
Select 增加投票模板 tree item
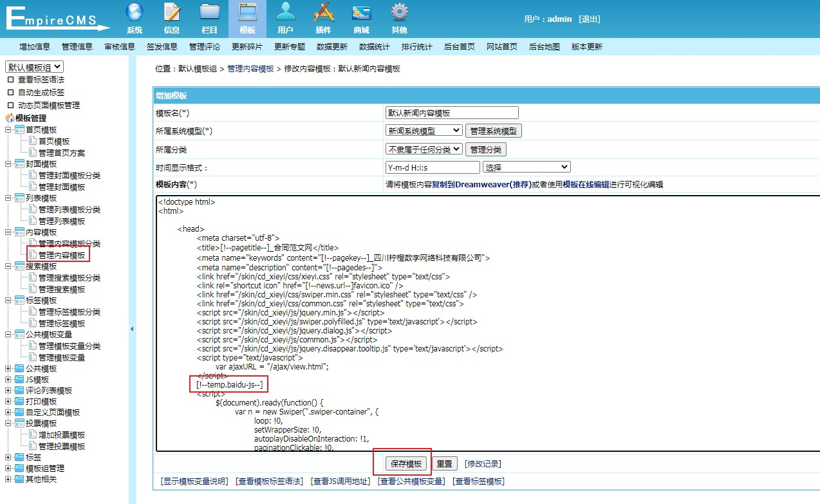point(62,435)
